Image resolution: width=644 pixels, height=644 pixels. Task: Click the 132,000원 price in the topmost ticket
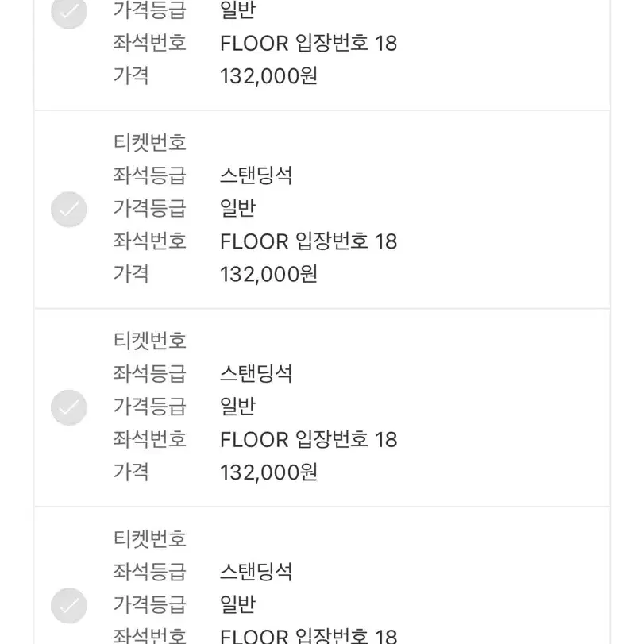click(x=268, y=76)
